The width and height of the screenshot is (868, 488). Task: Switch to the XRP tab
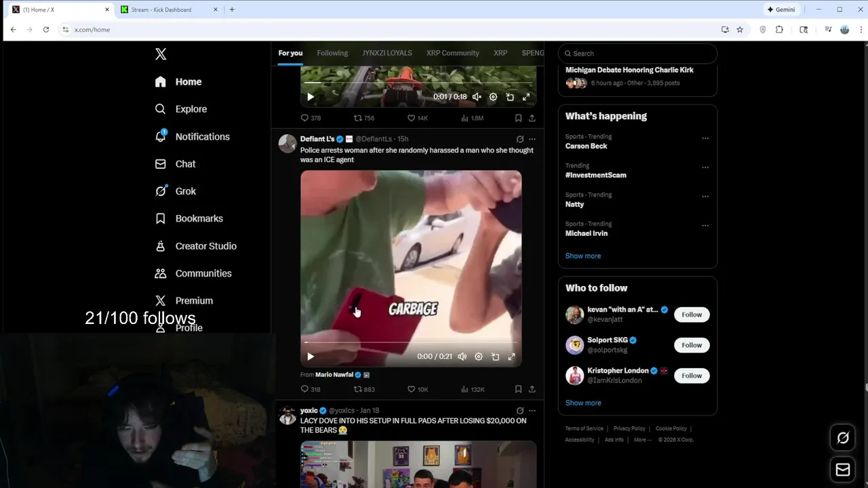500,53
